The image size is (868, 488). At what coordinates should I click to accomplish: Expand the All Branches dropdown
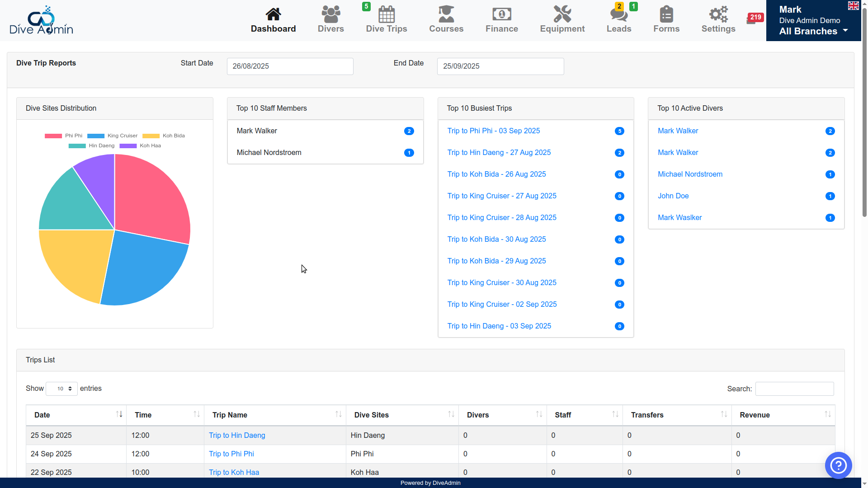813,31
